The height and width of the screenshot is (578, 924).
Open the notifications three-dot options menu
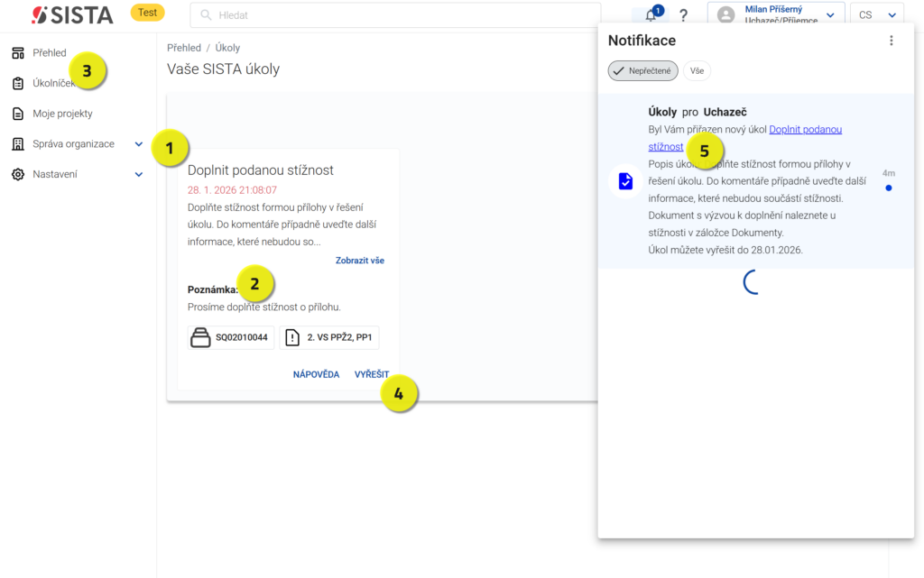pyautogui.click(x=892, y=41)
